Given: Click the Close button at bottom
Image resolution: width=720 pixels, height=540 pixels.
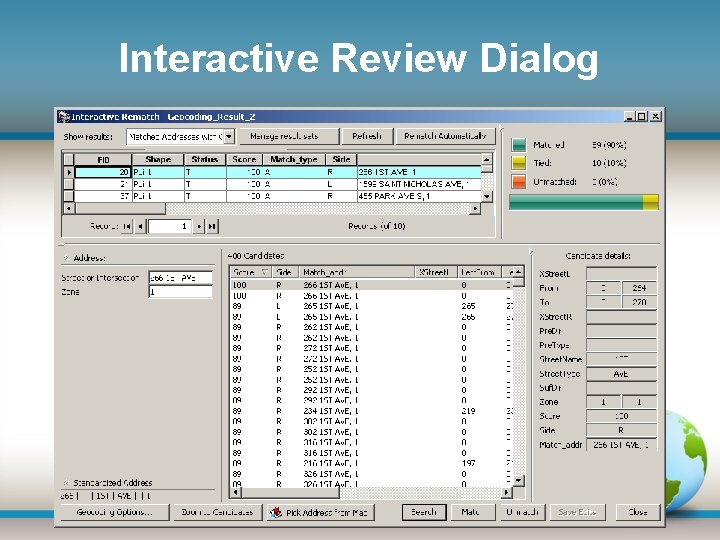Looking at the screenshot, I should tap(638, 512).
